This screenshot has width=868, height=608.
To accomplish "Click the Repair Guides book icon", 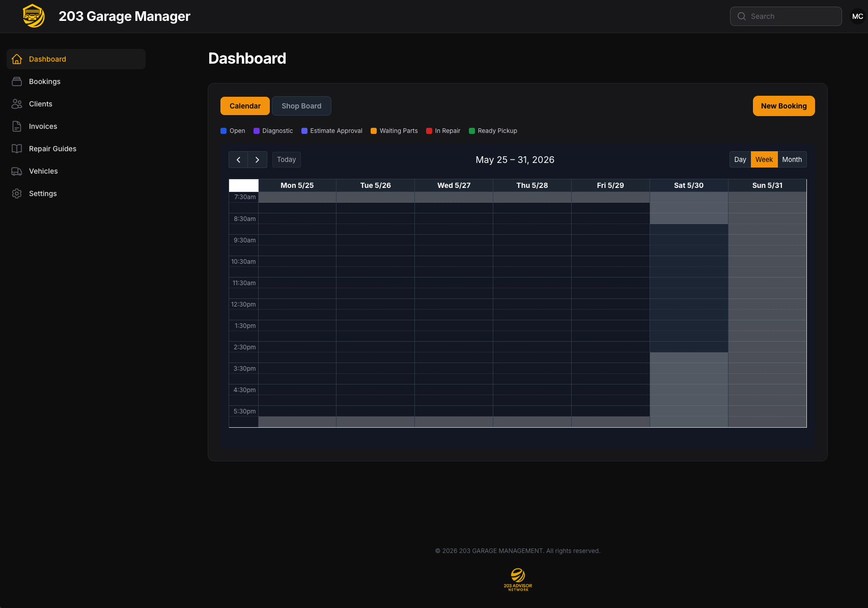I will pos(17,149).
